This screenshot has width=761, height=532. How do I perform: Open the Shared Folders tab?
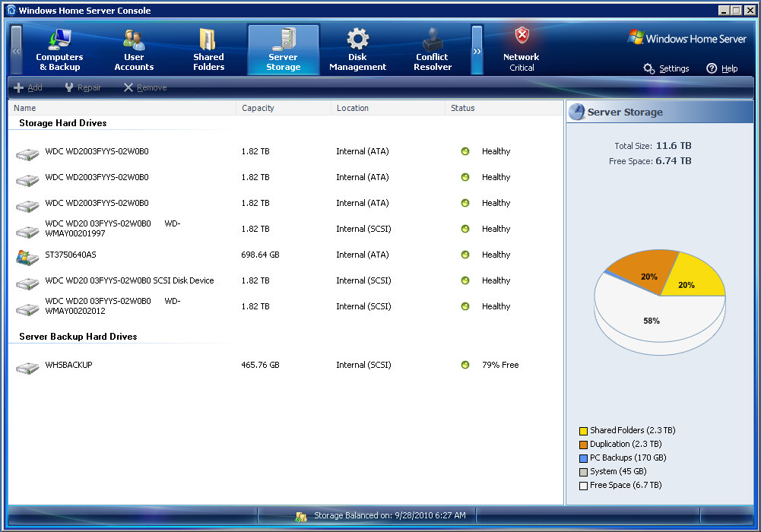pos(209,50)
